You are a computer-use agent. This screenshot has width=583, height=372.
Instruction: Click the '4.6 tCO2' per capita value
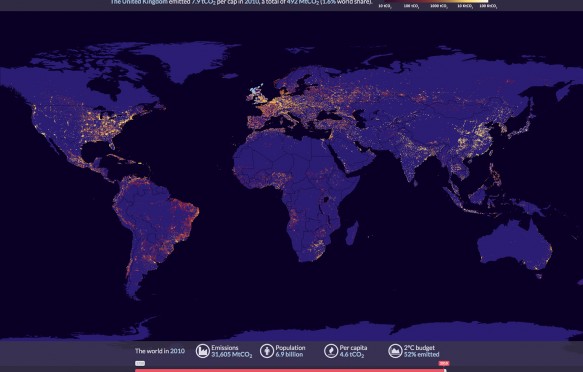352,355
